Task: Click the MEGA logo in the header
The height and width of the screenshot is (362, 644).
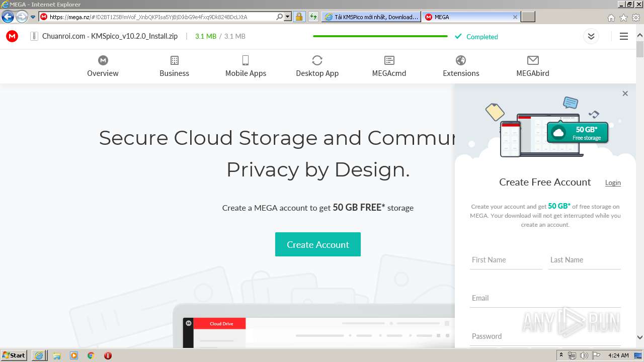Action: click(12, 36)
